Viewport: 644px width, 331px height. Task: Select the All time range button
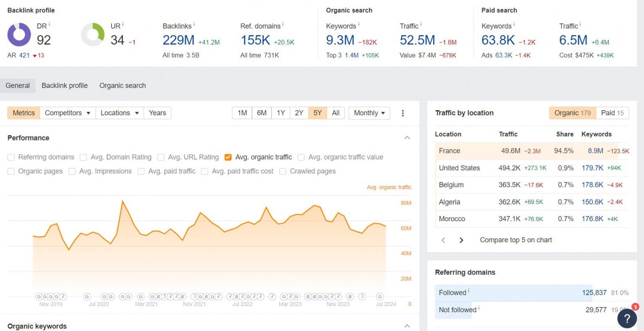pyautogui.click(x=335, y=113)
